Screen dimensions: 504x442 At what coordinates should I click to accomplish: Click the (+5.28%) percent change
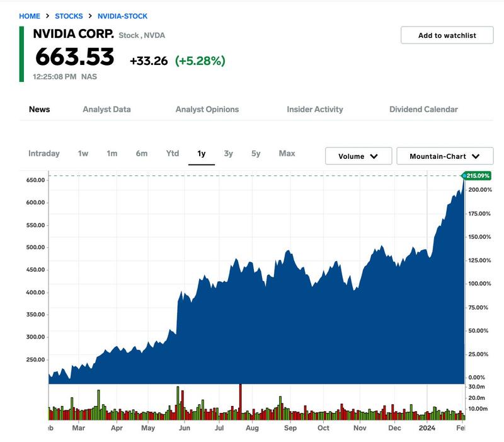(x=200, y=61)
